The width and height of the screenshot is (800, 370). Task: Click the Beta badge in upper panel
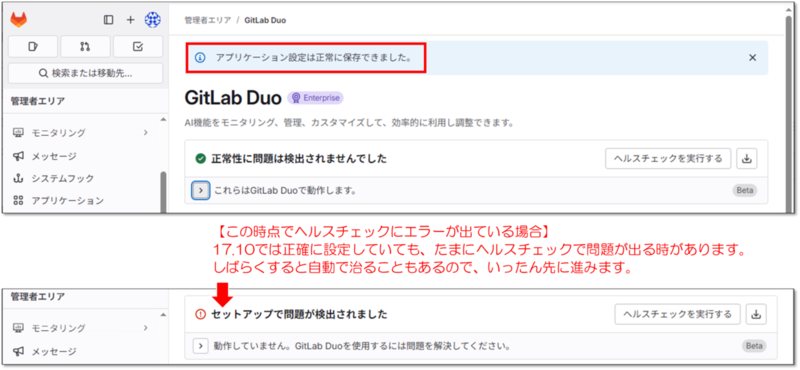pos(745,190)
